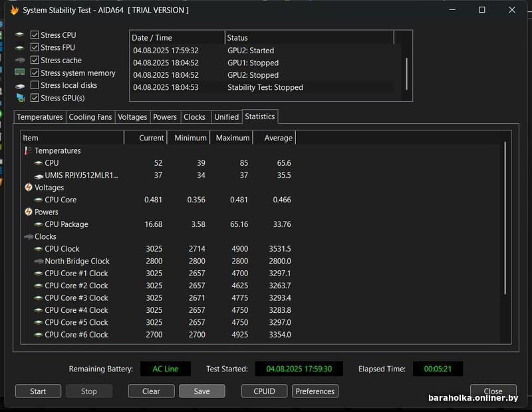This screenshot has height=412, width=532.
Task: Select the 'GPU2: Stopped' log entry
Action: [262, 75]
